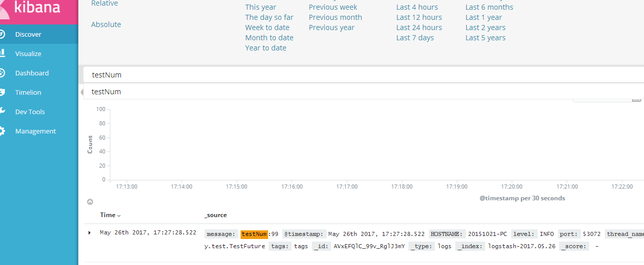Click the _index: field label
This screenshot has height=265, width=644.
click(471, 246)
